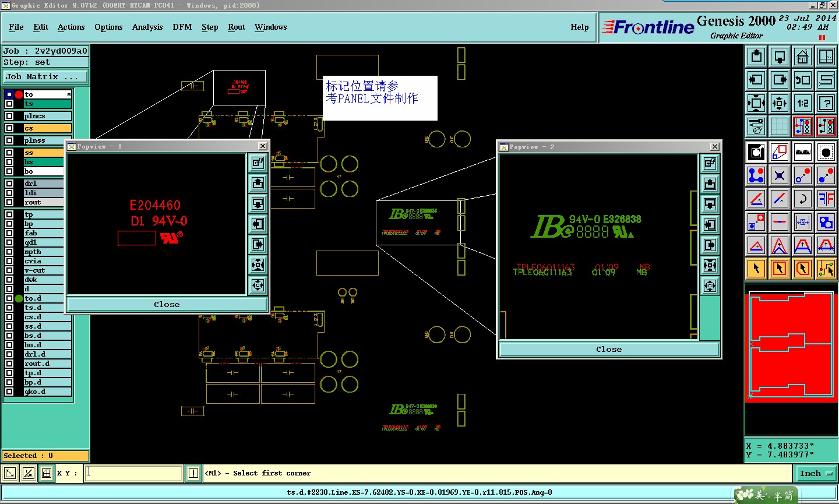
Task: Click the pan up icon in toolbar
Action: point(756,57)
